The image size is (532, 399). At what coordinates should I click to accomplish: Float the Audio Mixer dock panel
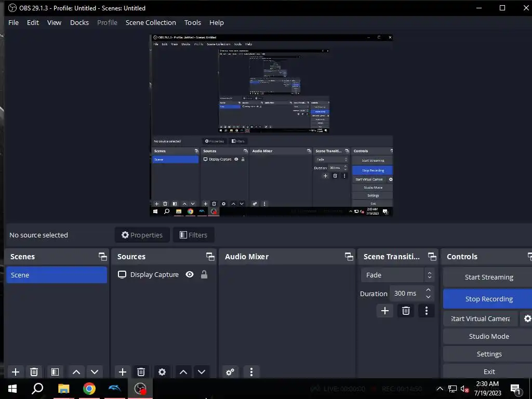pyautogui.click(x=349, y=257)
